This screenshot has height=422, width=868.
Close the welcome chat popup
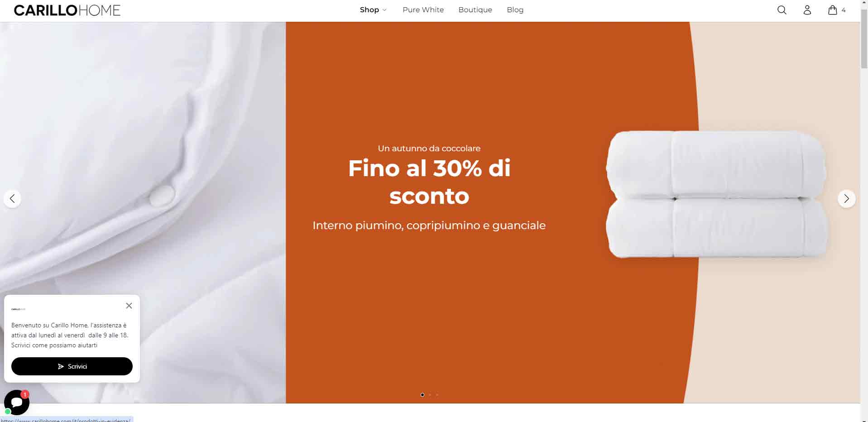[x=129, y=306]
